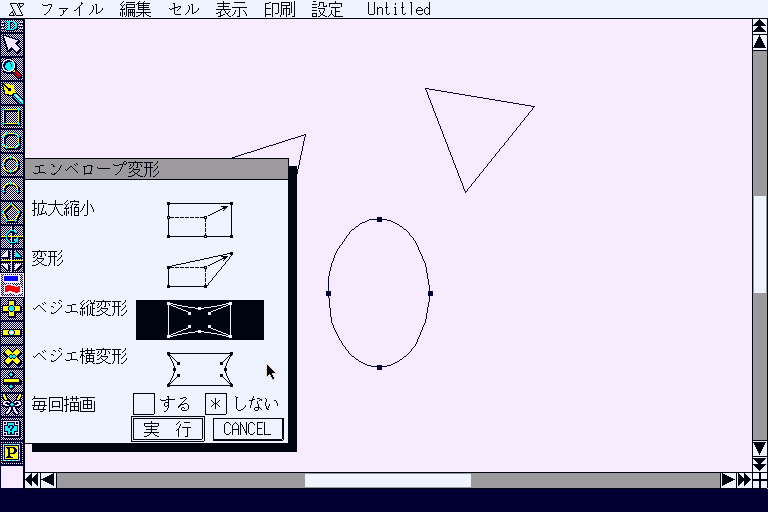This screenshot has width=768, height=512.
Task: Click the horizontal scrollbar page-right double arrow
Action: coord(744,480)
